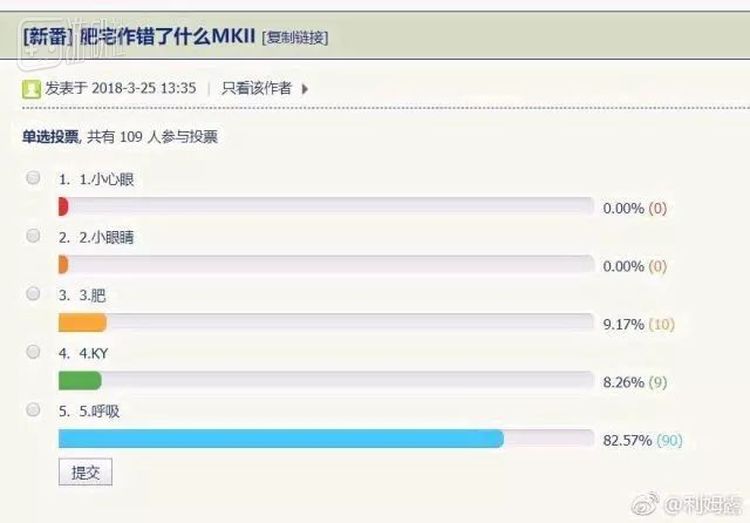Pick the 4.KY radio option
The height and width of the screenshot is (523, 750).
[x=33, y=352]
